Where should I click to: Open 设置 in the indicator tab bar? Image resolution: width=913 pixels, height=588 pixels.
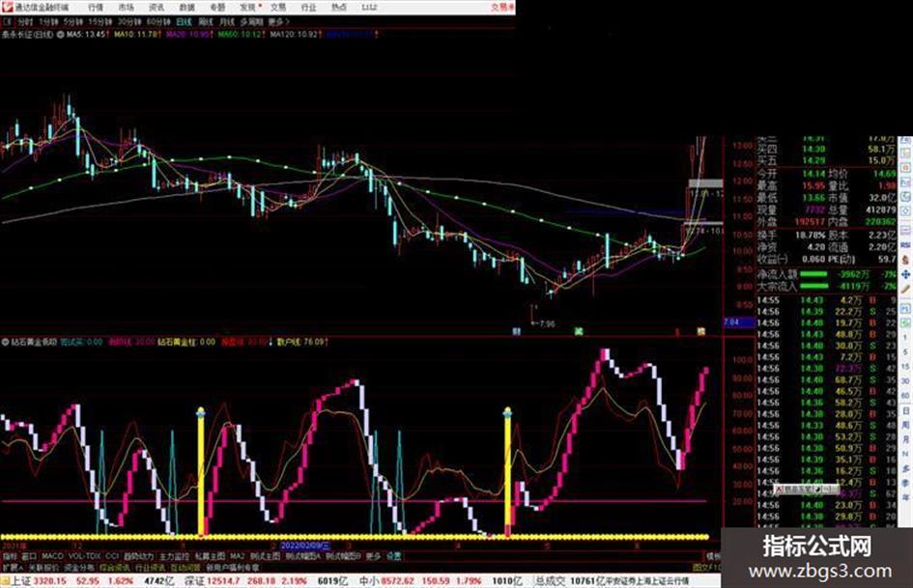coord(394,556)
